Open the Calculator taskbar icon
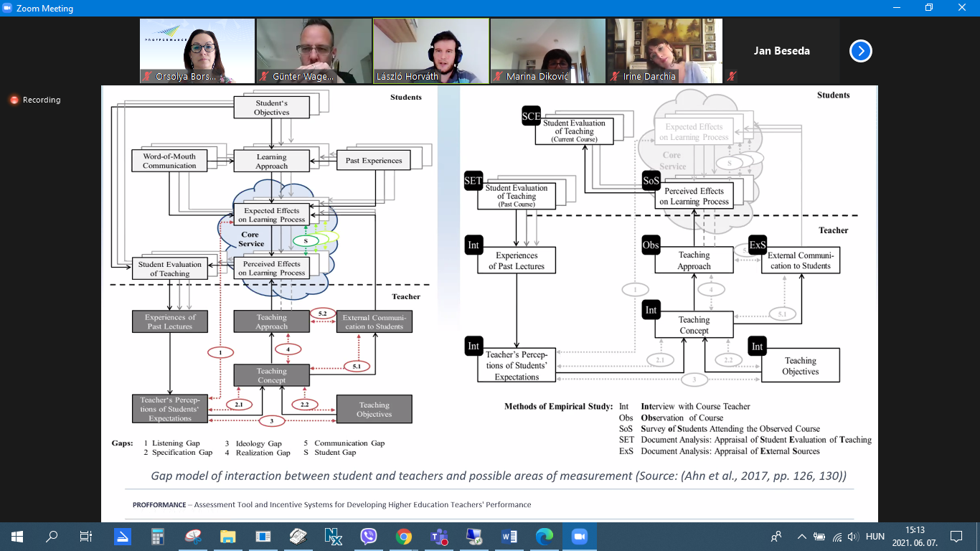Viewport: 980px width, 551px height. (x=157, y=536)
